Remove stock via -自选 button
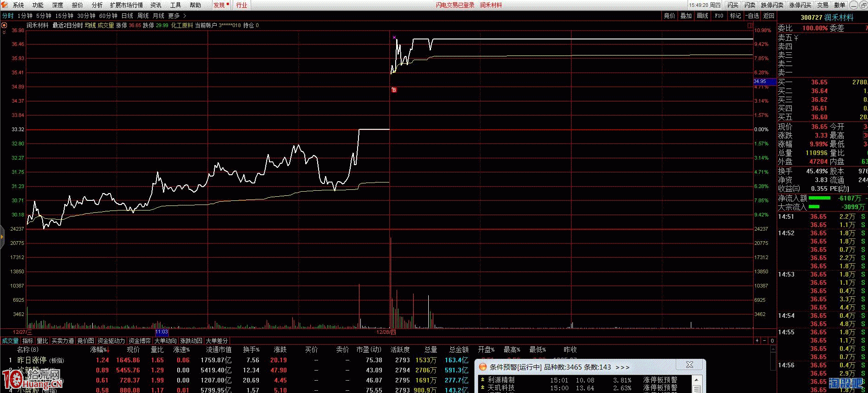868x393 pixels. coord(752,16)
